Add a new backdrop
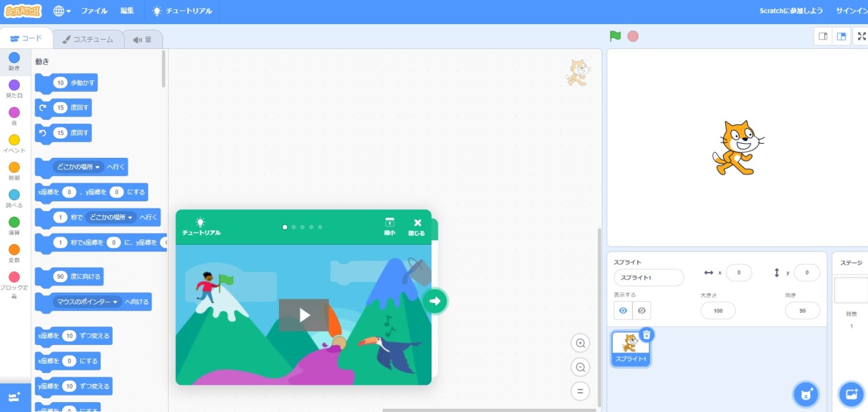 tap(850, 394)
